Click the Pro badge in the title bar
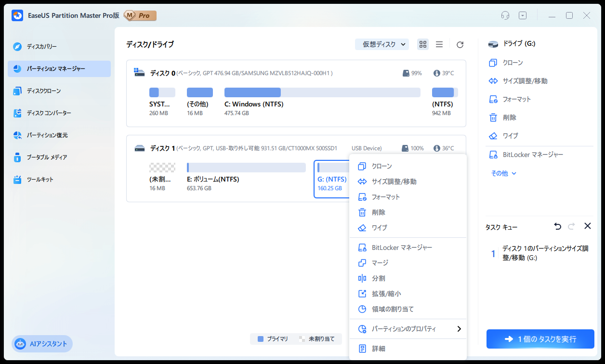 (140, 16)
